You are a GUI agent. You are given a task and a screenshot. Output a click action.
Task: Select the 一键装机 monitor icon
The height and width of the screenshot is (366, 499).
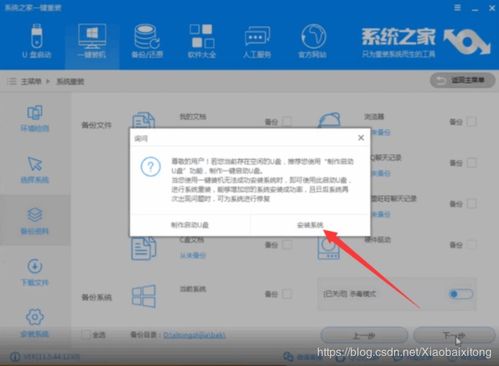92,36
